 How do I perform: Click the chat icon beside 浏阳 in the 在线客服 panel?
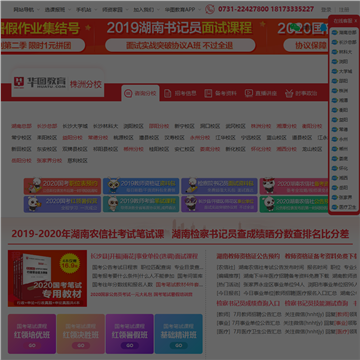coord(335,62)
